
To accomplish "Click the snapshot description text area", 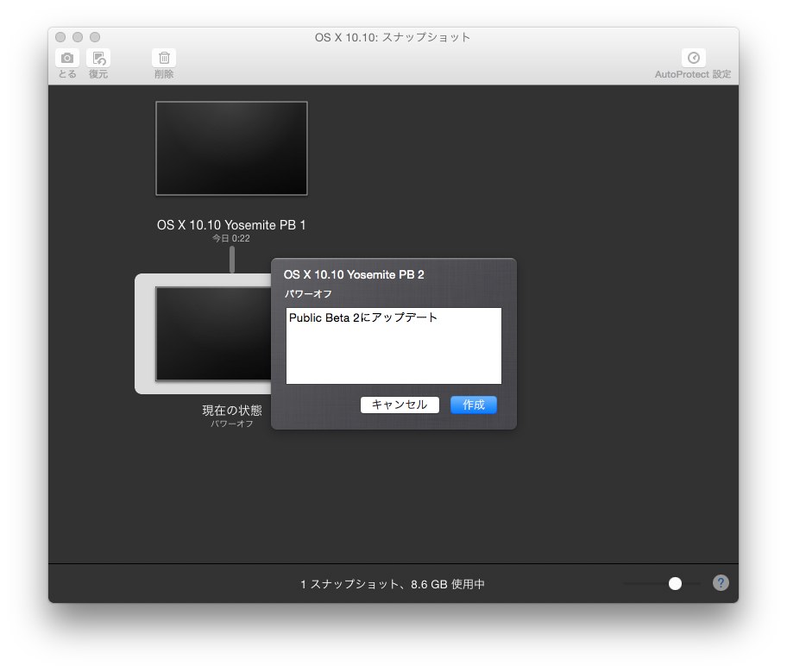I will click(393, 346).
